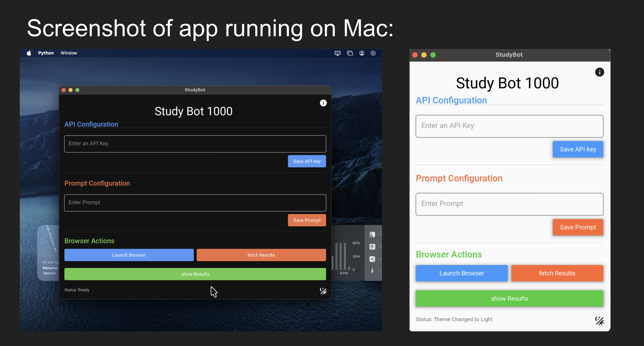Click Save Prompt in light window
This screenshot has height=346, width=644.
coord(578,227)
